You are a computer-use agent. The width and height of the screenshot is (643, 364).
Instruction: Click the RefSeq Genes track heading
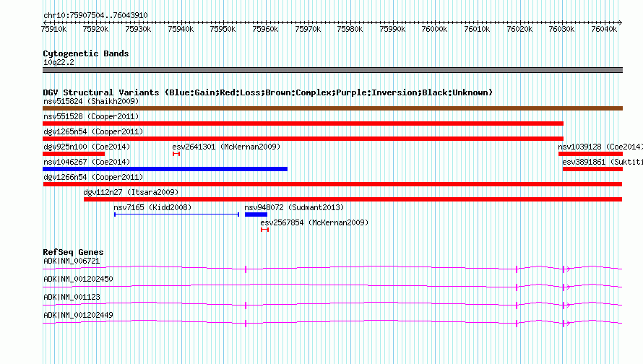pyautogui.click(x=73, y=252)
